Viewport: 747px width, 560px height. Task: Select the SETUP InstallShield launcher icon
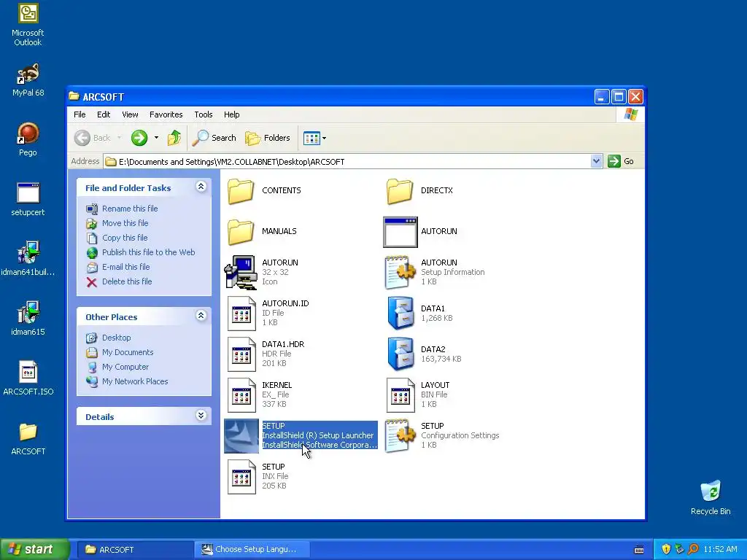point(241,436)
